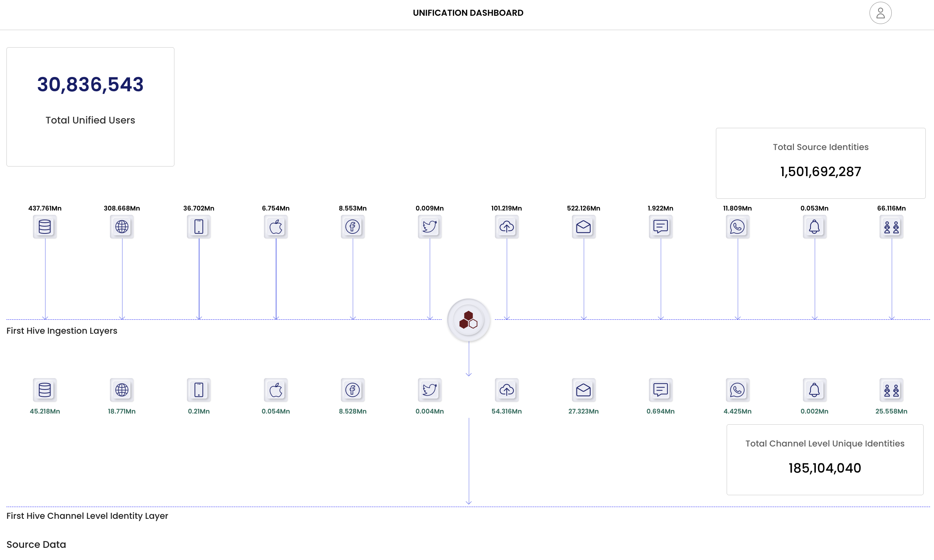This screenshot has width=934, height=560.
Task: Open the user profile avatar icon
Action: (x=880, y=13)
